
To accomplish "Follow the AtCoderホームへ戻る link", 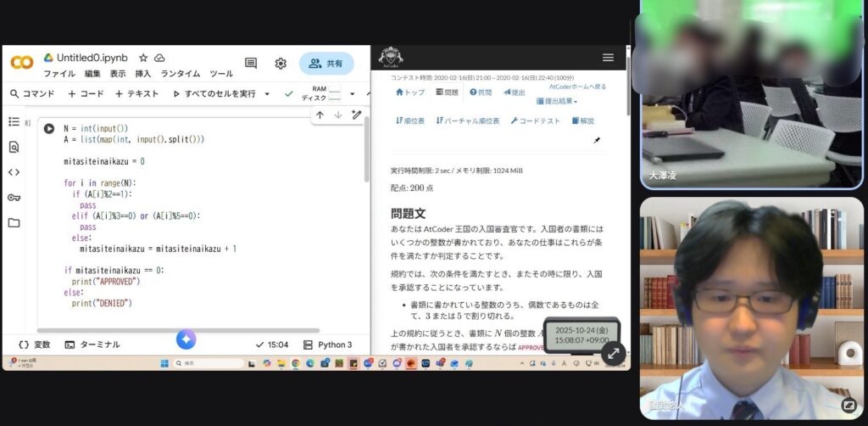I will coord(577,87).
